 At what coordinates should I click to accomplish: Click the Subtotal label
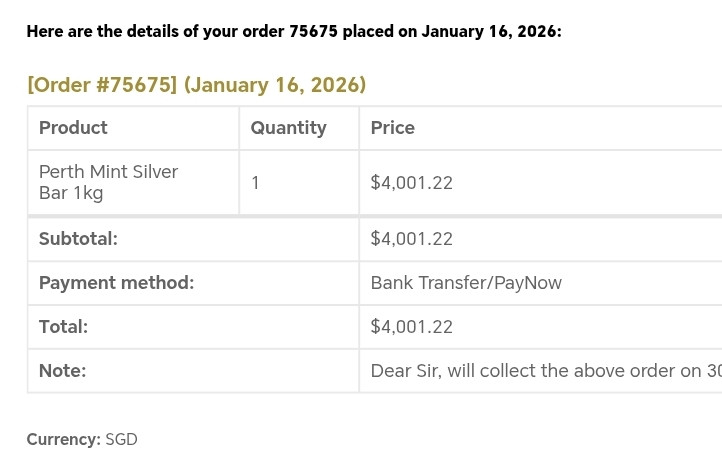pos(78,239)
